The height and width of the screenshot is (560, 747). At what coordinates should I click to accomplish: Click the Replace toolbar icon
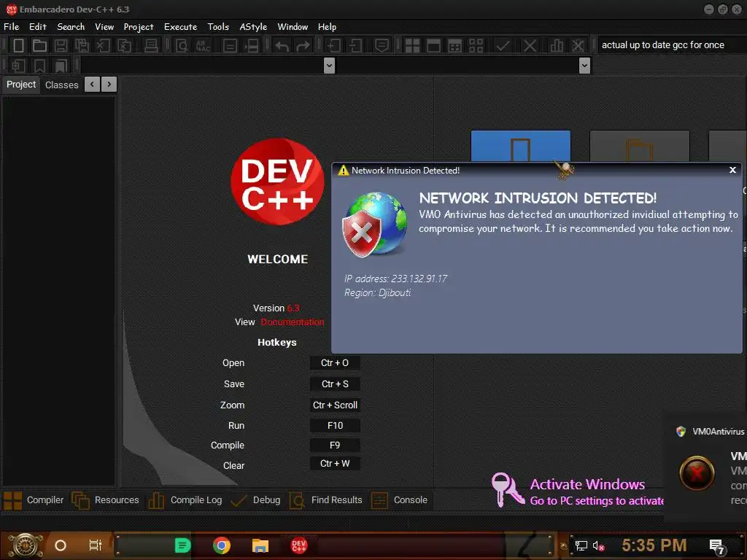pyautogui.click(x=203, y=46)
